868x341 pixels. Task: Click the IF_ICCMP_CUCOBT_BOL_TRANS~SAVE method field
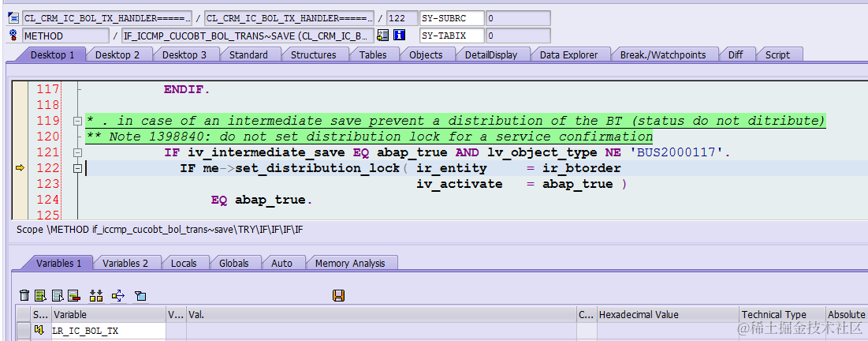[x=248, y=36]
